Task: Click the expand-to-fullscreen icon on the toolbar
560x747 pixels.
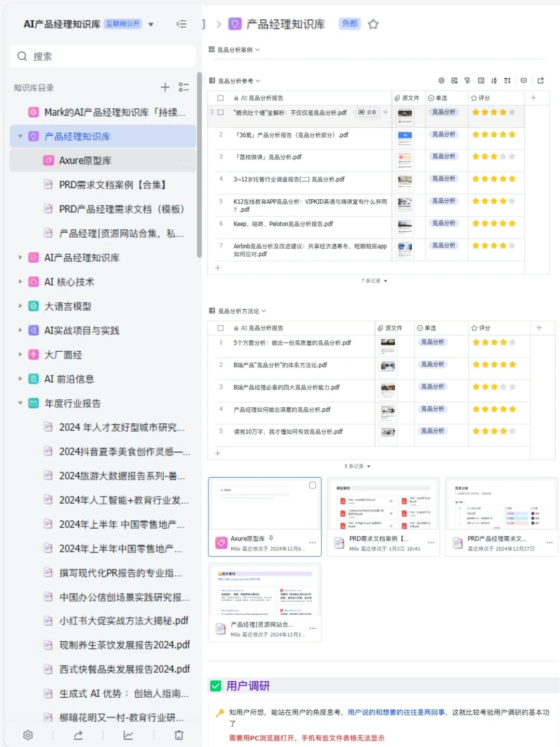Action: pos(540,80)
